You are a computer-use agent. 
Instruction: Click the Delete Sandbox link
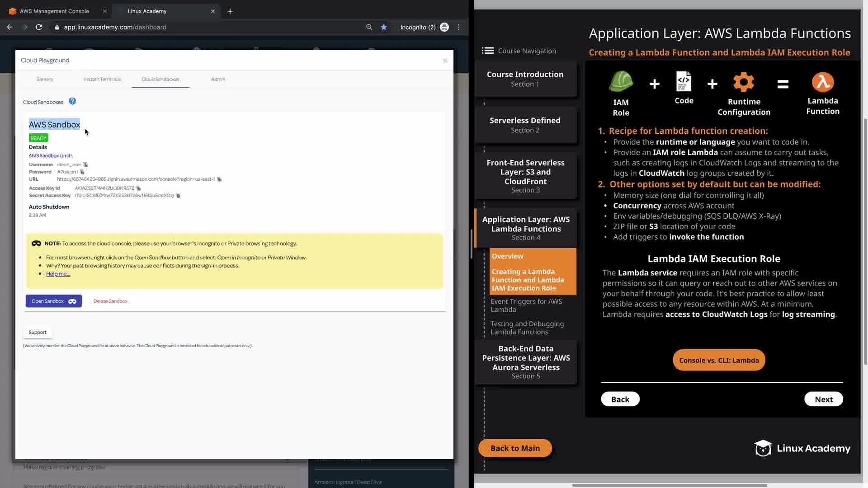(110, 301)
